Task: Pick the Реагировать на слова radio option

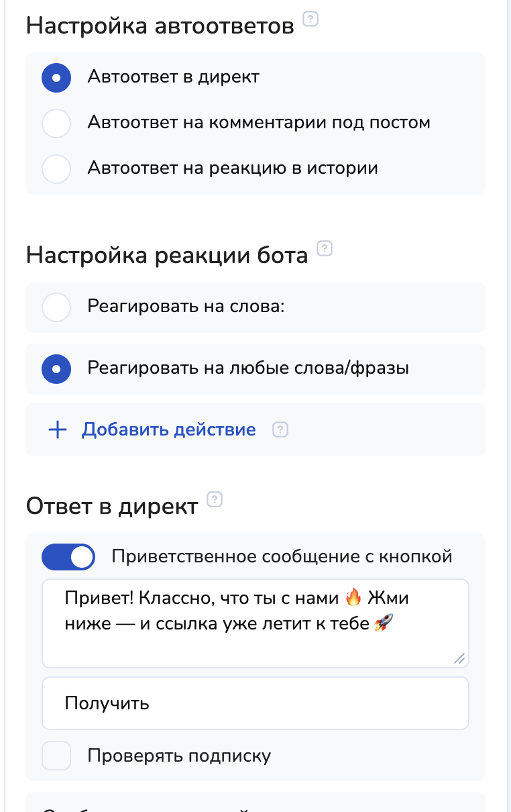Action: point(56,307)
